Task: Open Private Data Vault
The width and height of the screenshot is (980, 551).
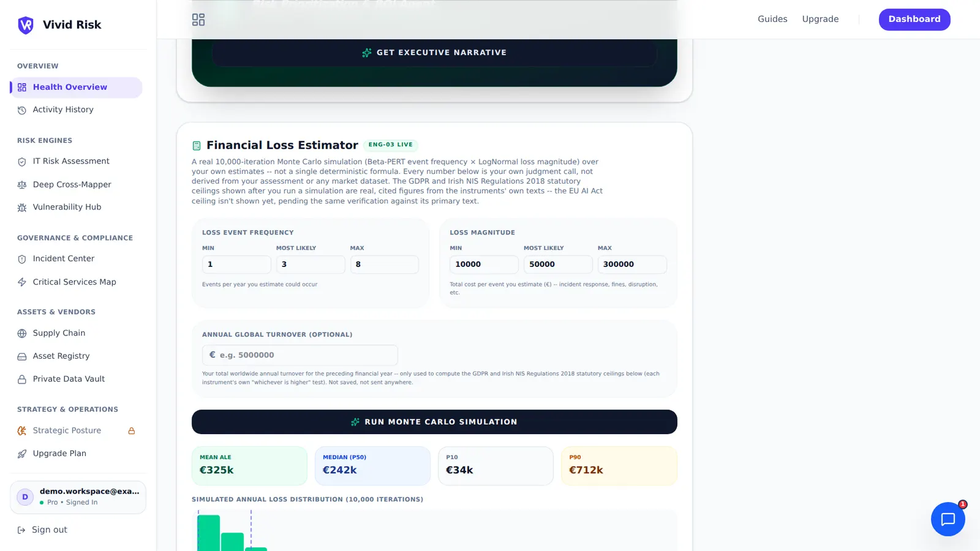Action: tap(77, 380)
